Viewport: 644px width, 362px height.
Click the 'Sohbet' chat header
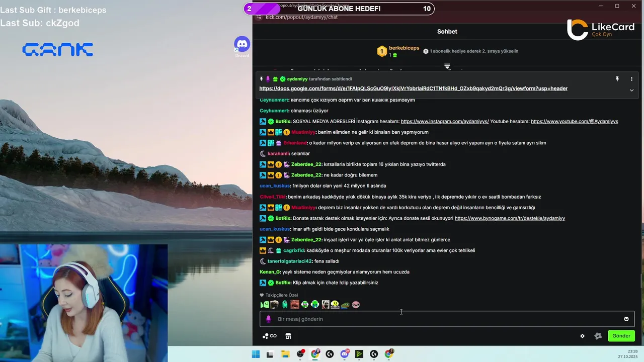[447, 31]
